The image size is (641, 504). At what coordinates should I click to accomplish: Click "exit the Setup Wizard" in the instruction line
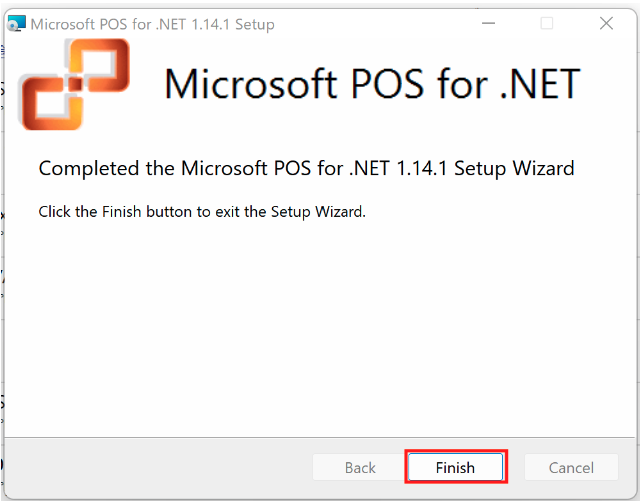[296, 212]
